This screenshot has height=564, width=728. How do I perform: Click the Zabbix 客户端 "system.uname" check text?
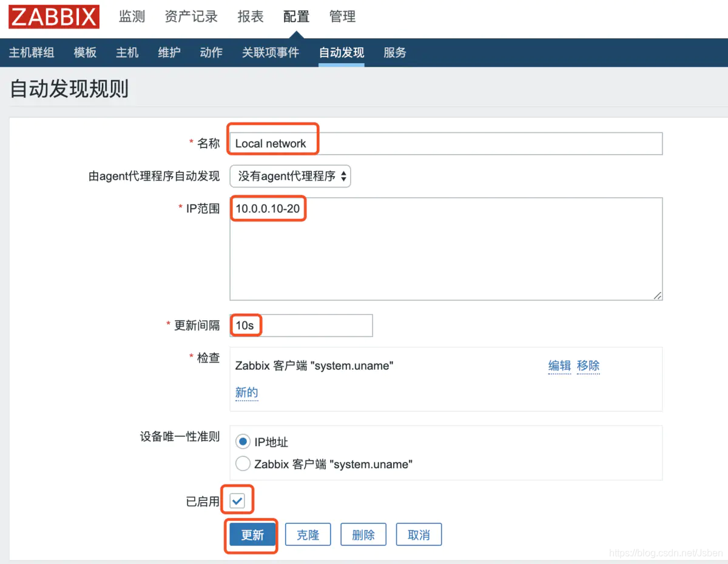pos(314,365)
